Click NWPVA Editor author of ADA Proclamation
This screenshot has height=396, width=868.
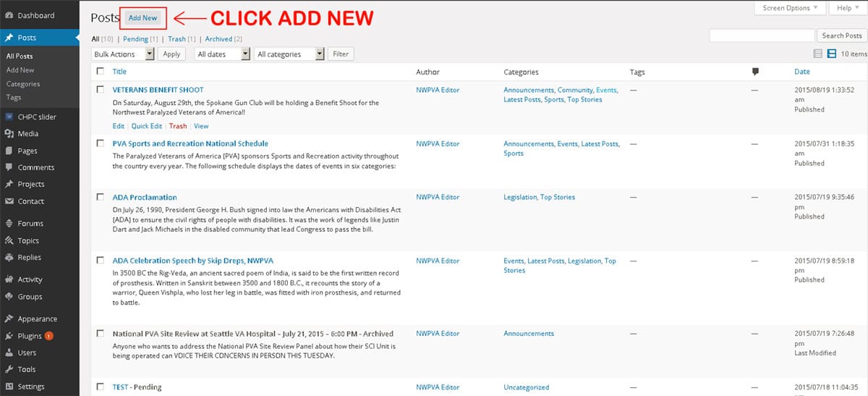click(x=438, y=197)
